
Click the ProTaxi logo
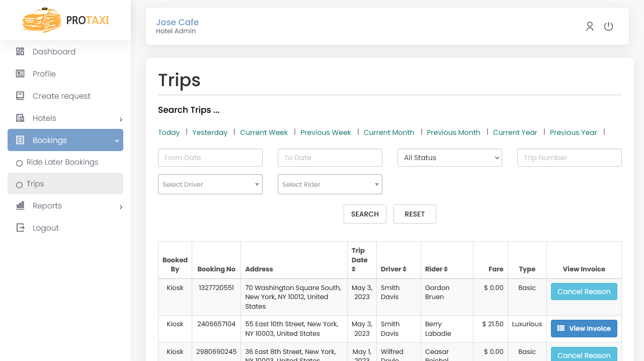[66, 20]
